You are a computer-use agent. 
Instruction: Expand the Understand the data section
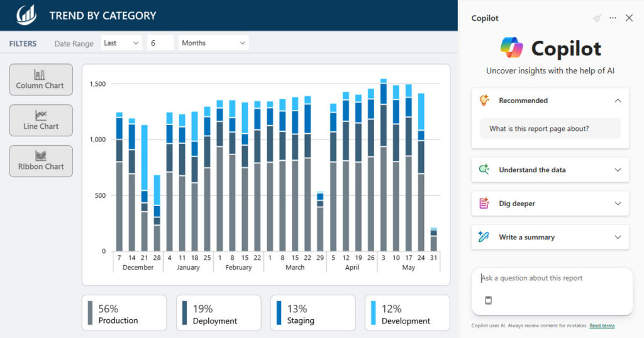pyautogui.click(x=550, y=170)
